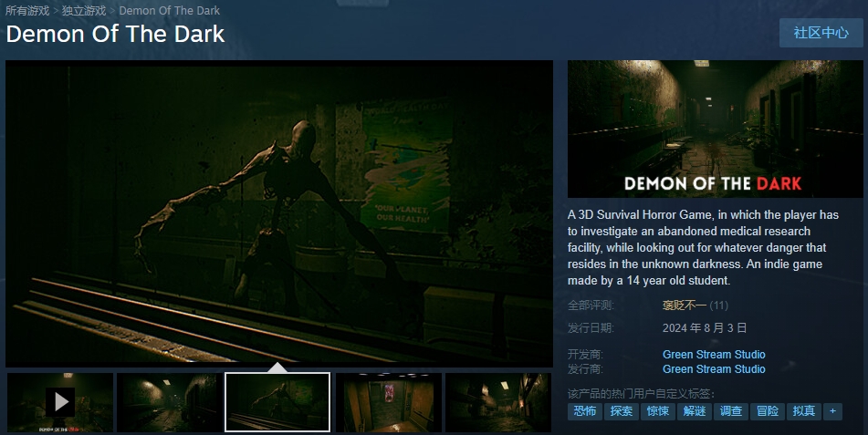Screen dimensions: 868x435
Task: Select the 恐怖 tag
Action: (x=584, y=411)
